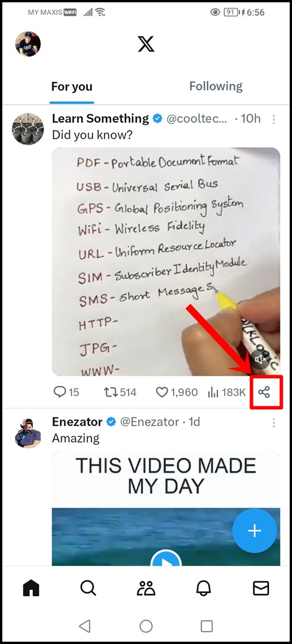
Task: Open the three-dot menu on Enezator post
Action: click(x=274, y=422)
